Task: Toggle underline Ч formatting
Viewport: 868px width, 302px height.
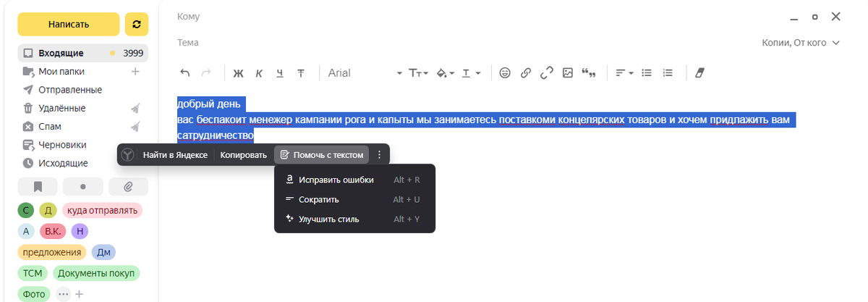Action: pyautogui.click(x=280, y=72)
